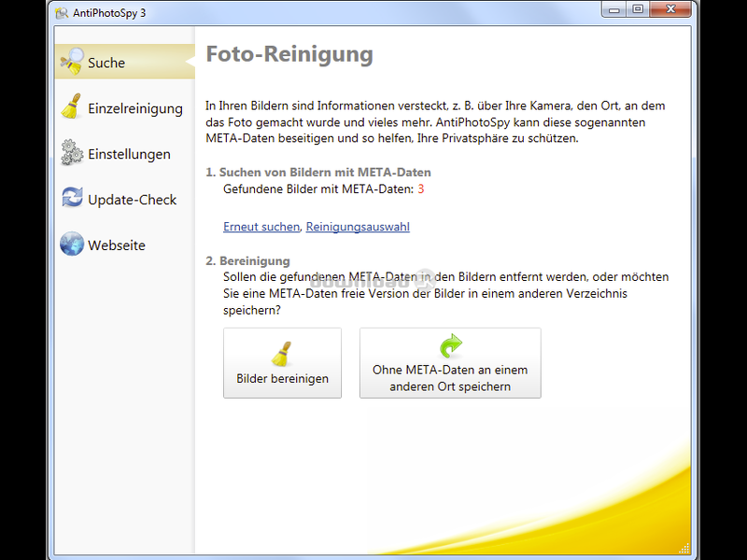Click heading 1. Suchen von Bildern mit META-Daten
This screenshot has height=560, width=747.
(x=318, y=173)
